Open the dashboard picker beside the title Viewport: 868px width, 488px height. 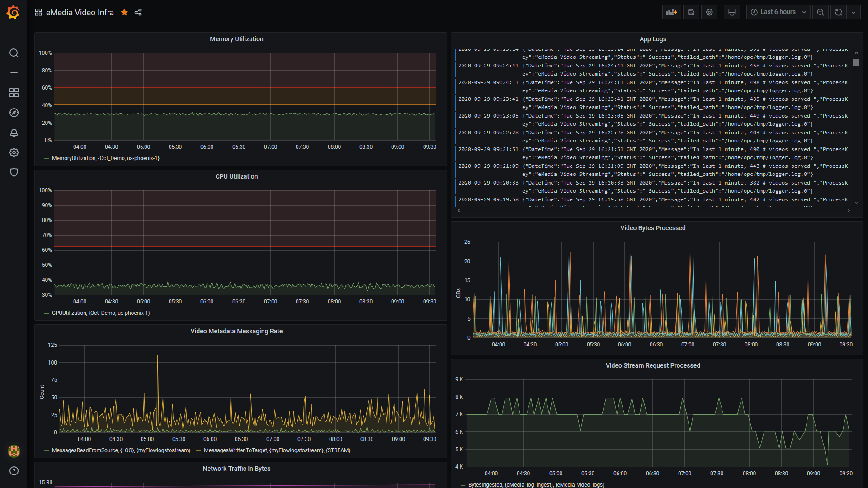click(x=38, y=12)
